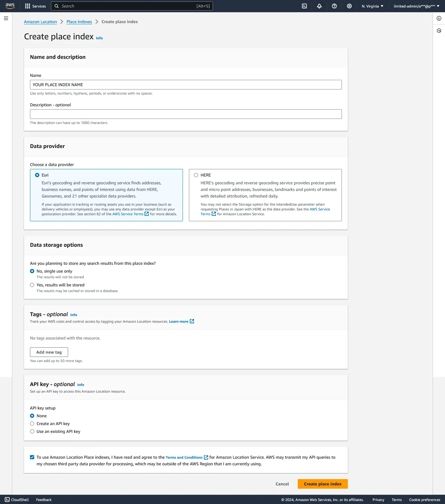
Task: Open Terms and Conditions link
Action: point(184,457)
